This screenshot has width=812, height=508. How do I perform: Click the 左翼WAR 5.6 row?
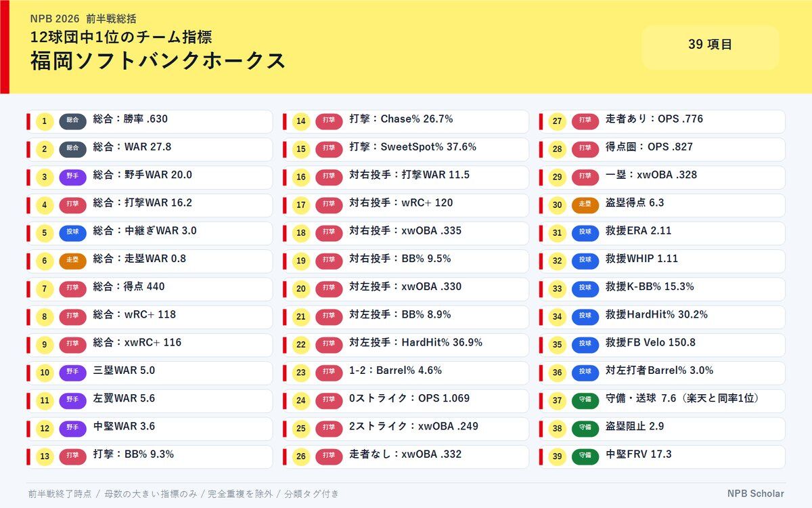click(x=150, y=401)
